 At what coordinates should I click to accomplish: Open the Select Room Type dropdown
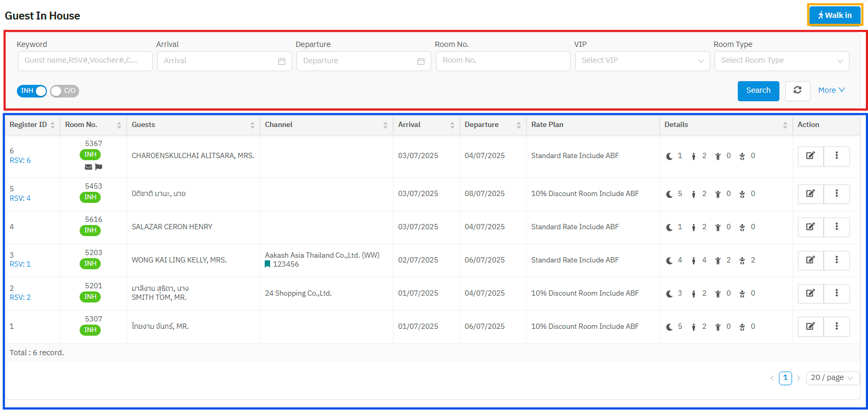coord(781,61)
